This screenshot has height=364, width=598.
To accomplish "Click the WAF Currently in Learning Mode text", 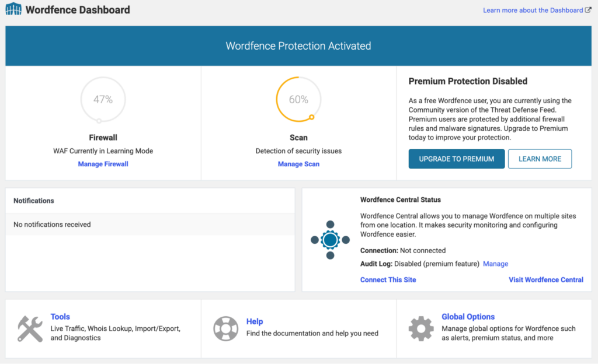I will pyautogui.click(x=103, y=150).
